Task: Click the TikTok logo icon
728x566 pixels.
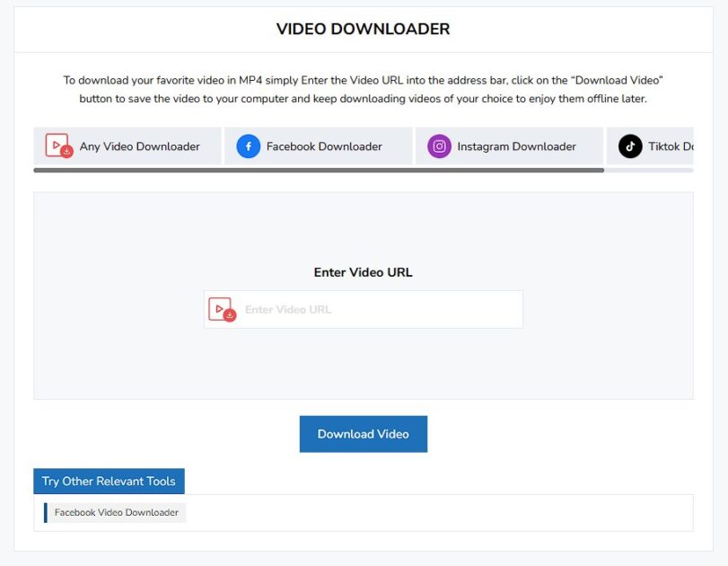Action: 630,146
